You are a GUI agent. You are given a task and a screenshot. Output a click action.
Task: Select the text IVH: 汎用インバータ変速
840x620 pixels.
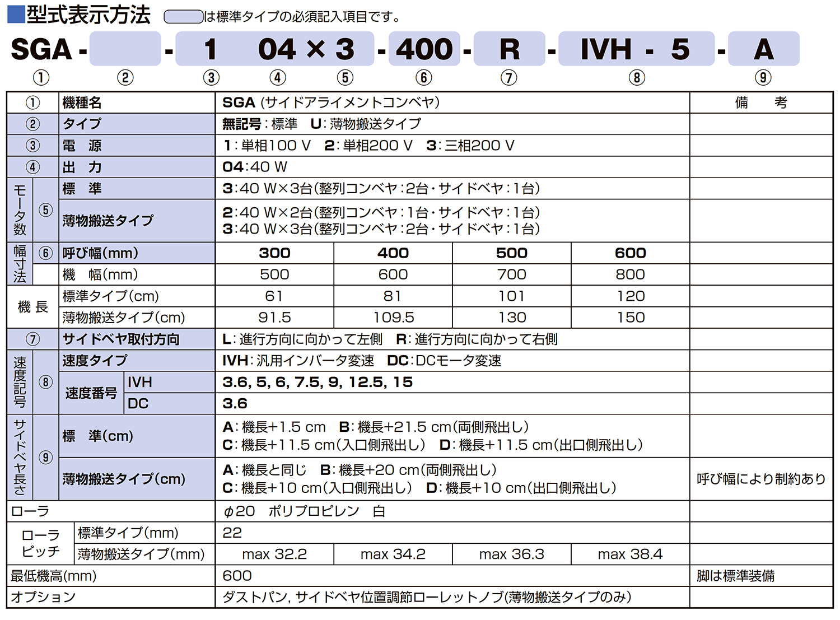[298, 361]
